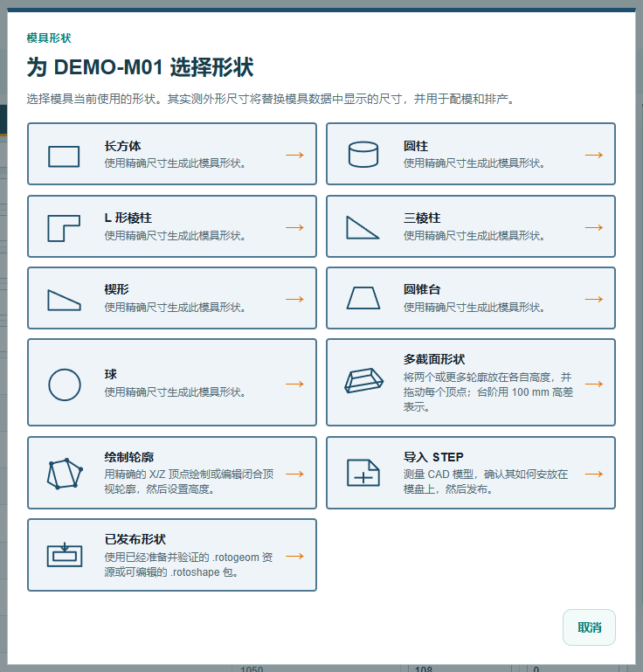Click the 模具形状 header label
Image resolution: width=643 pixels, height=672 pixels.
[x=49, y=38]
